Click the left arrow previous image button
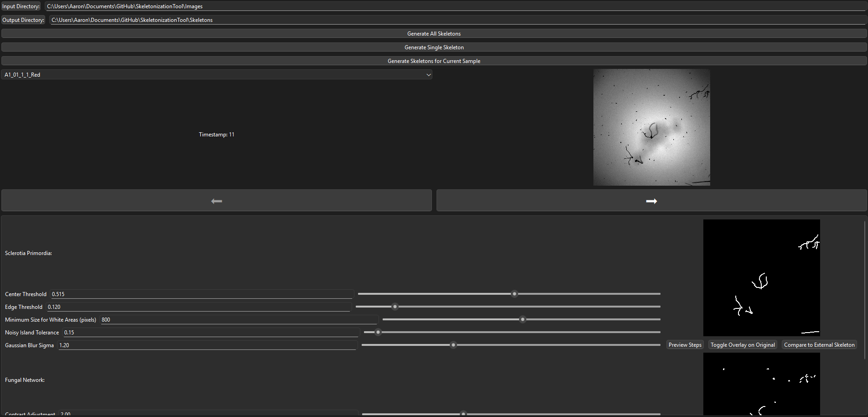 pyautogui.click(x=216, y=201)
